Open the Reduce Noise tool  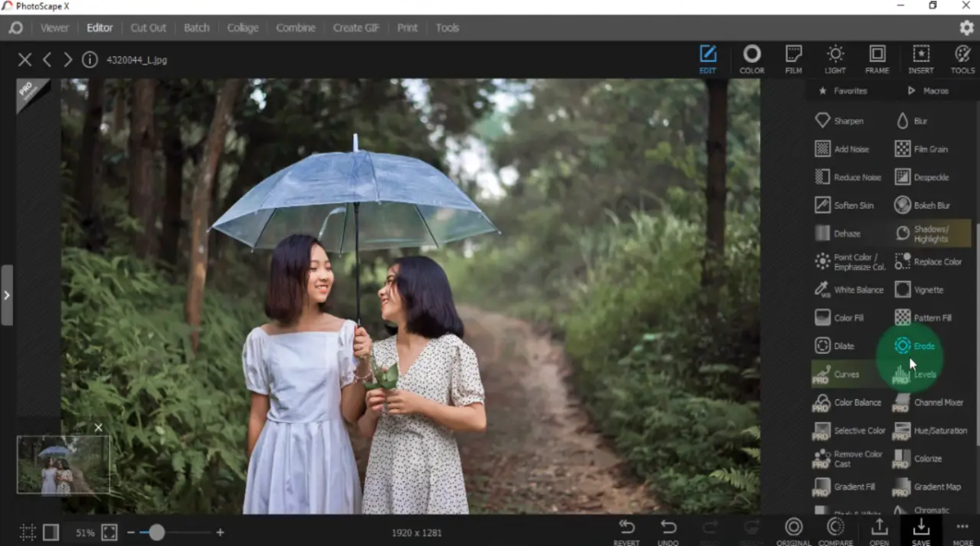pos(848,176)
